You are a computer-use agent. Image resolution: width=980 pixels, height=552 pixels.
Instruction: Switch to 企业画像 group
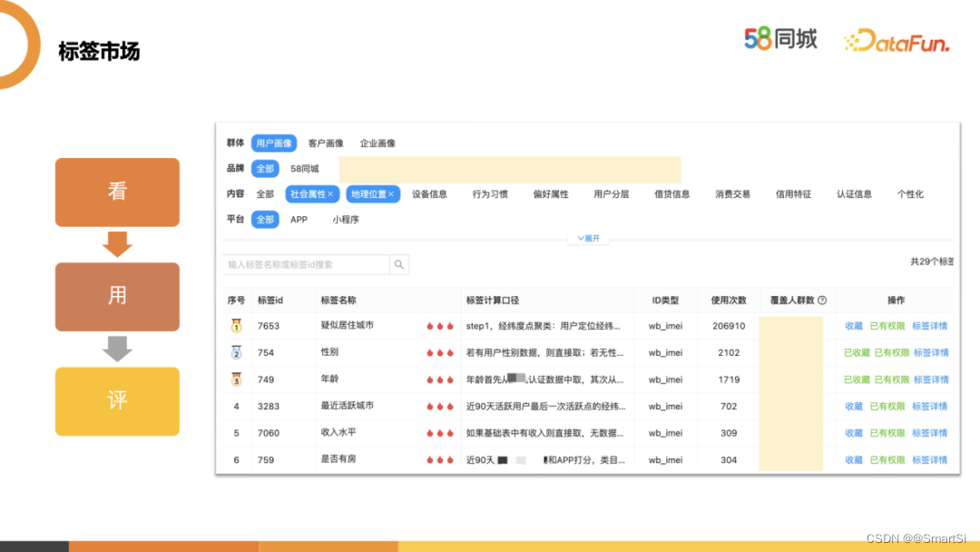coord(377,143)
